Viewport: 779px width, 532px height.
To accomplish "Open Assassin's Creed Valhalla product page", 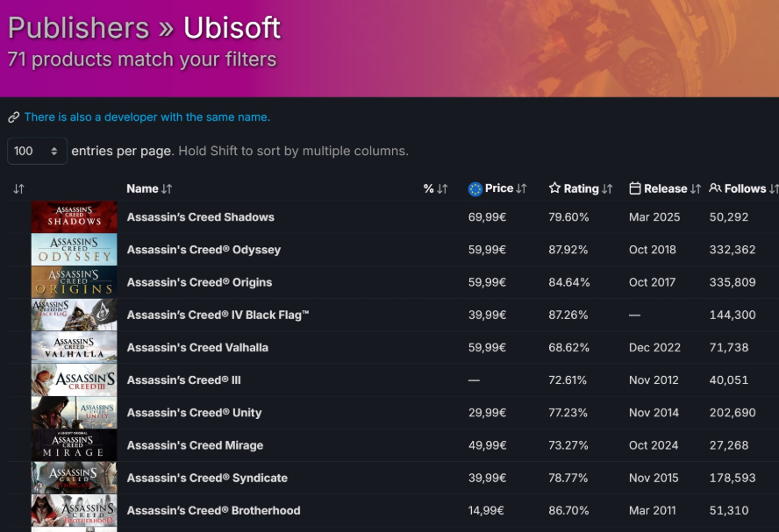I will click(x=197, y=347).
